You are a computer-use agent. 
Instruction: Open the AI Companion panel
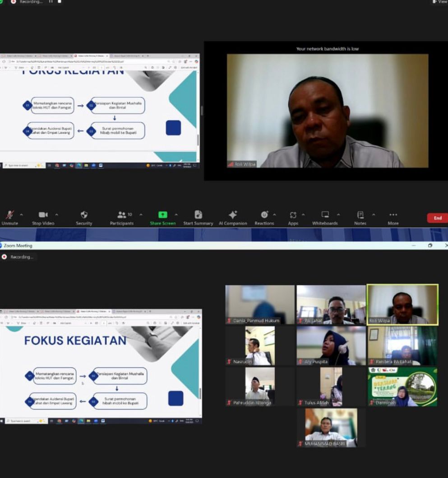[x=233, y=218]
